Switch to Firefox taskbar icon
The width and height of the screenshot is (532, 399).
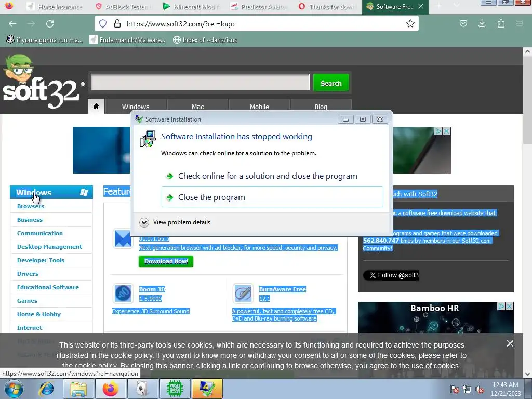coord(110,389)
